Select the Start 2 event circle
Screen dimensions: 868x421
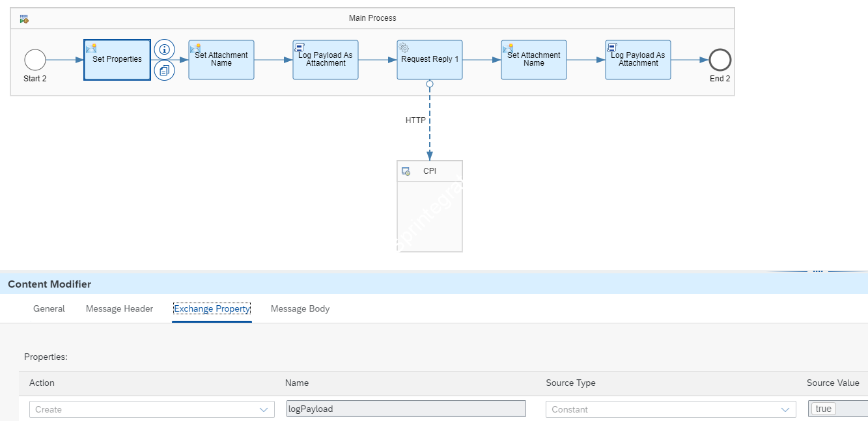pos(35,60)
